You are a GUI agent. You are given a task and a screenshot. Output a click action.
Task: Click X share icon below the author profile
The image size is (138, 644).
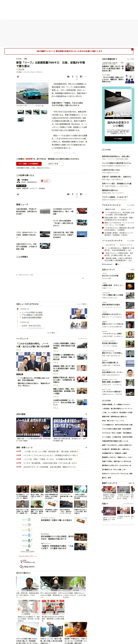pos(77,194)
